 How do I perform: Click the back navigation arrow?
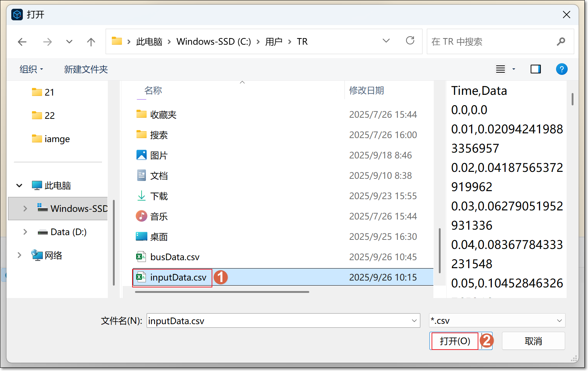22,42
